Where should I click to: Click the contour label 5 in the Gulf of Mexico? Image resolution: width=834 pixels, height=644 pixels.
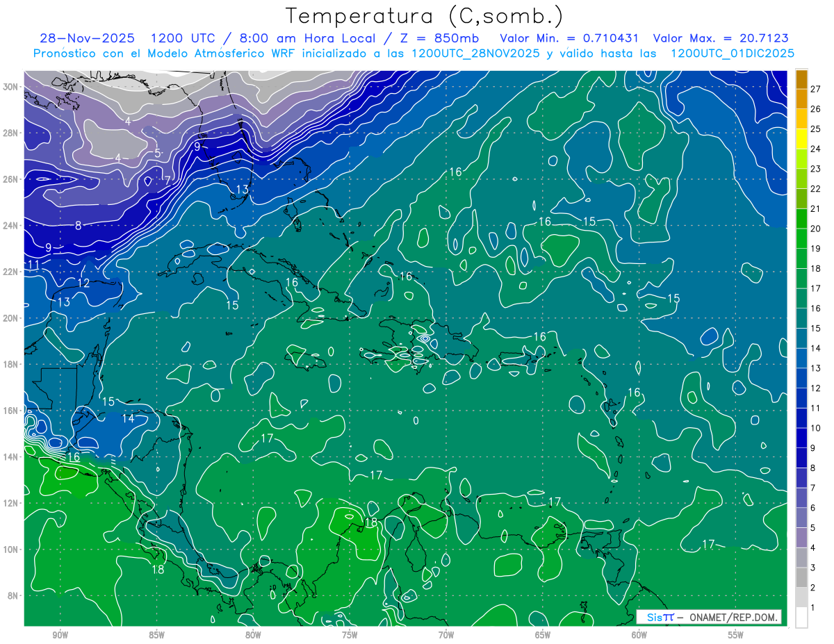[158, 153]
